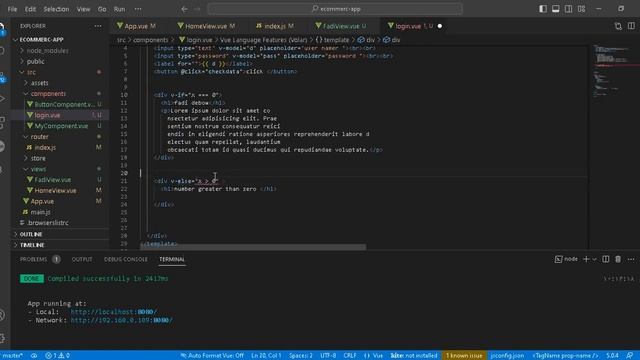Switch to OUTPUT panel tab
The image size is (640, 360).
coord(82,259)
